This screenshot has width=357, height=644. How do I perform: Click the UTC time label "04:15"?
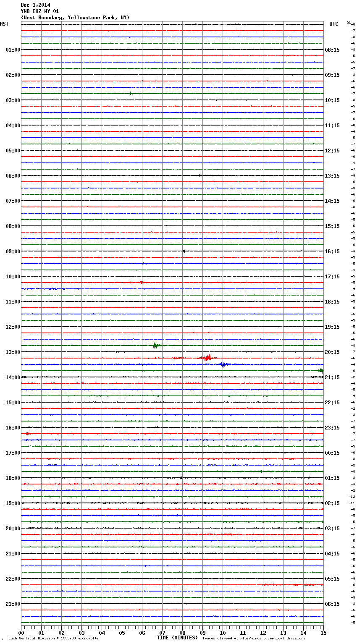coord(332,554)
